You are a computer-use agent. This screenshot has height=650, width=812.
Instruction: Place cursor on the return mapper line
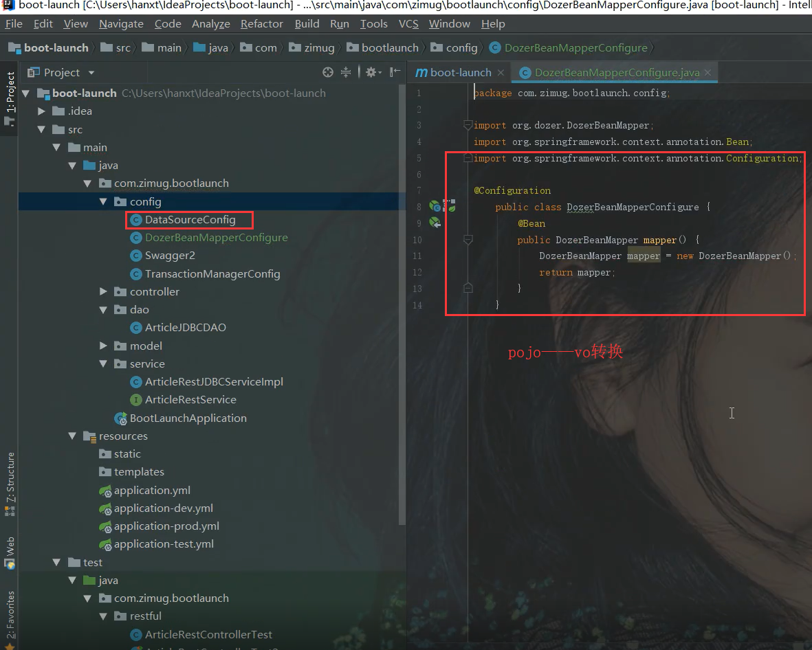click(x=576, y=272)
